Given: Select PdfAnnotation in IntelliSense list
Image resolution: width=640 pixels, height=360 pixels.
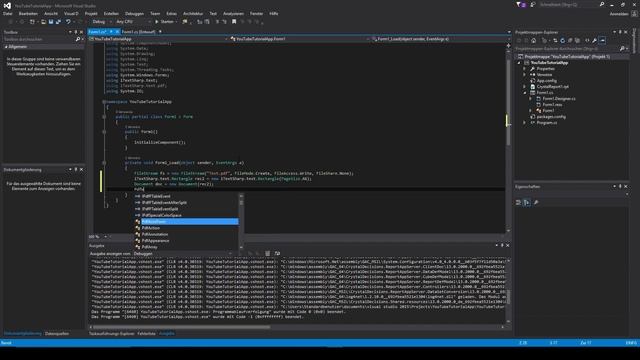Looking at the screenshot, I should pos(155,234).
